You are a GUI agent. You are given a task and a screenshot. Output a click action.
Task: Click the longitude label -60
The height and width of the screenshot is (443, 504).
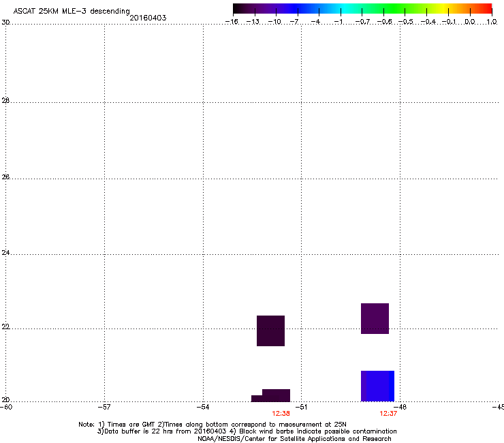click(x=6, y=407)
